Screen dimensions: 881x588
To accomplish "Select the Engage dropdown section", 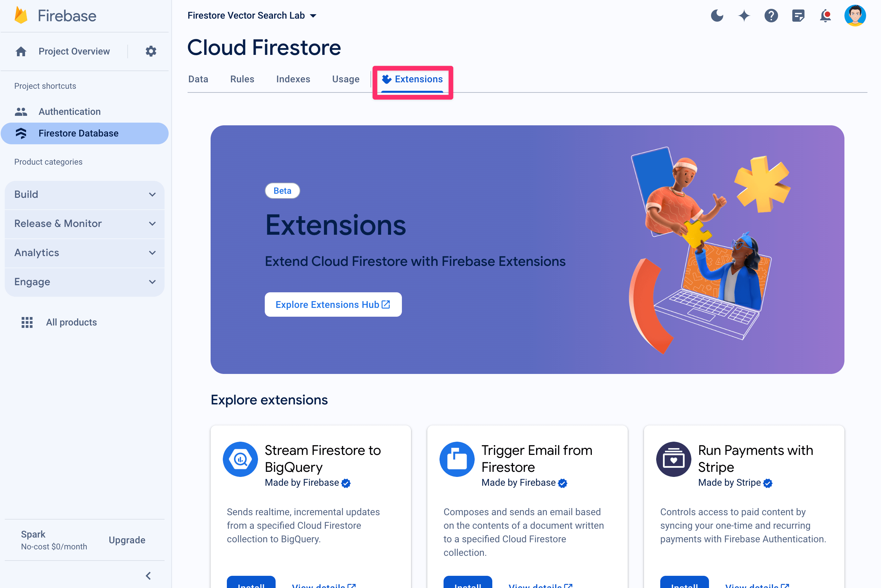I will click(x=84, y=281).
